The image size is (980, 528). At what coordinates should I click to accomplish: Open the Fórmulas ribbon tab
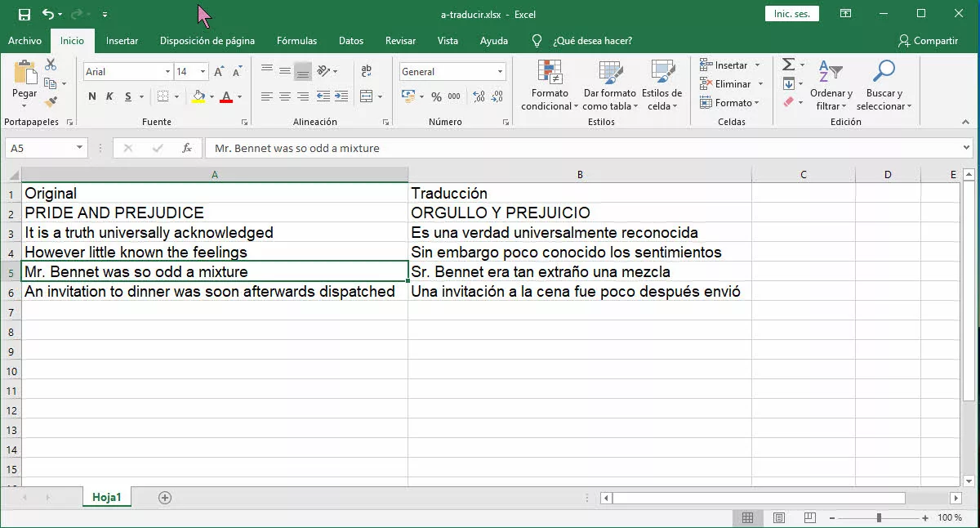point(296,41)
